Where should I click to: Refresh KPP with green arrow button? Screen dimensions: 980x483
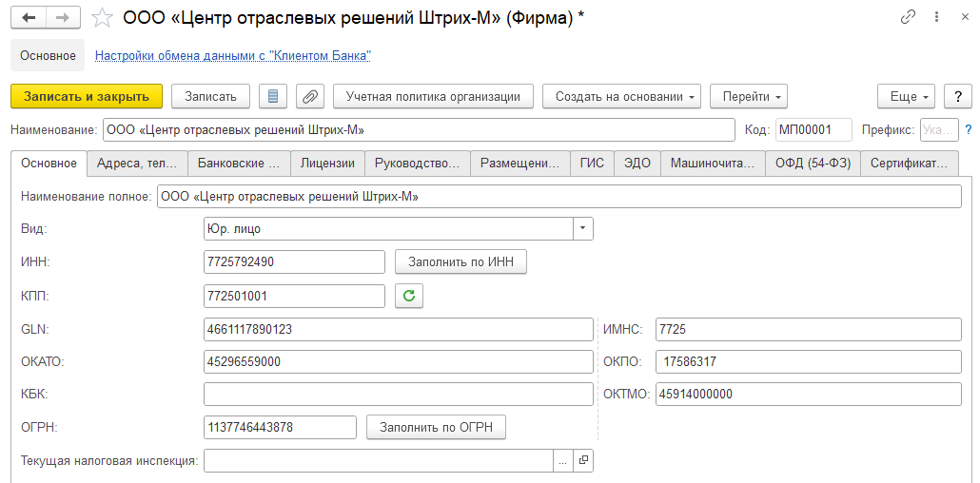(409, 296)
